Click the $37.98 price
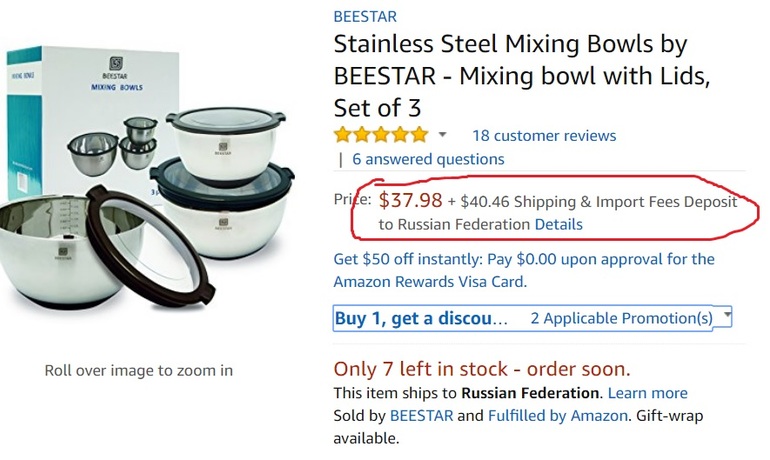The height and width of the screenshot is (460, 770). (410, 201)
